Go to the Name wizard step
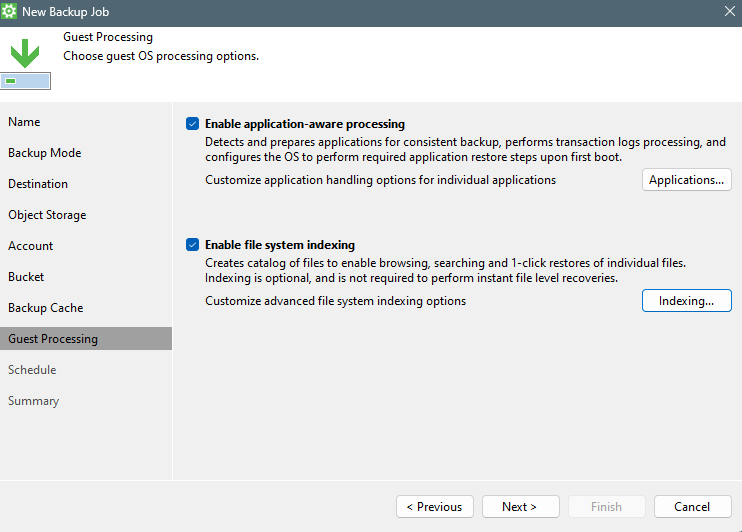742x532 pixels. point(24,122)
